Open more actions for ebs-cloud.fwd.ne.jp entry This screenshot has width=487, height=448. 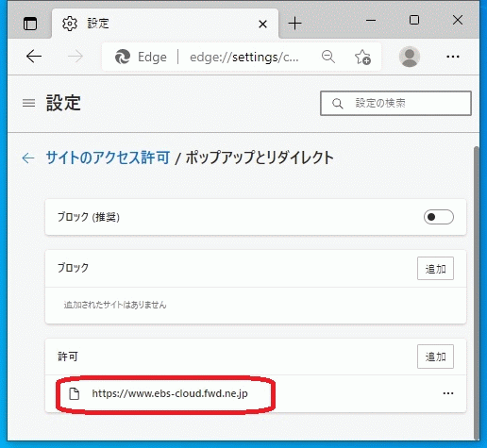448,393
